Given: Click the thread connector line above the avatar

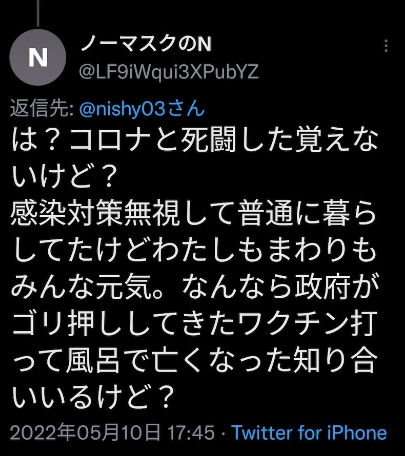Looking at the screenshot, I should (x=38, y=13).
